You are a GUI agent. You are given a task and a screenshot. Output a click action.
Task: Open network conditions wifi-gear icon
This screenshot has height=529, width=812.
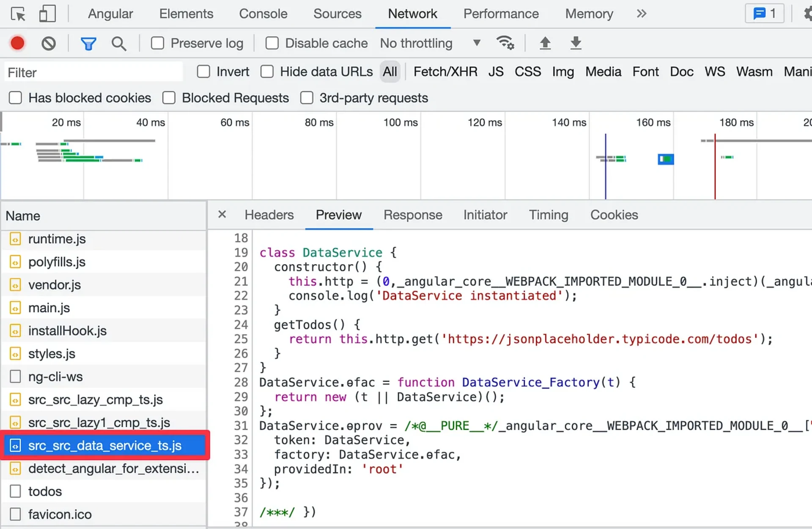pyautogui.click(x=505, y=43)
